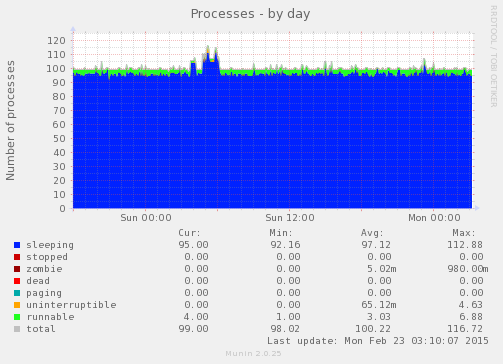Click the blue sleeping legend swatch

(17, 245)
